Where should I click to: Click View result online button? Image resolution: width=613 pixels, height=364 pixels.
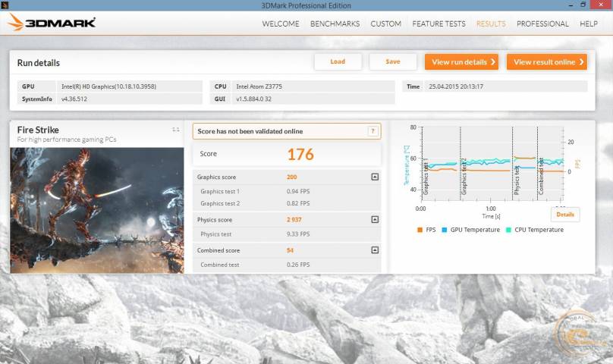pos(547,61)
